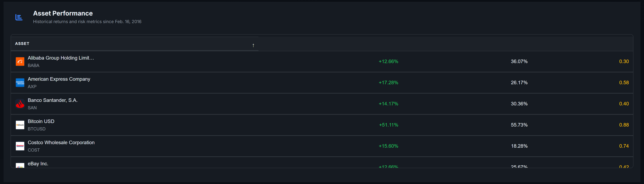Click the Banco Santander flame logo

tap(20, 104)
